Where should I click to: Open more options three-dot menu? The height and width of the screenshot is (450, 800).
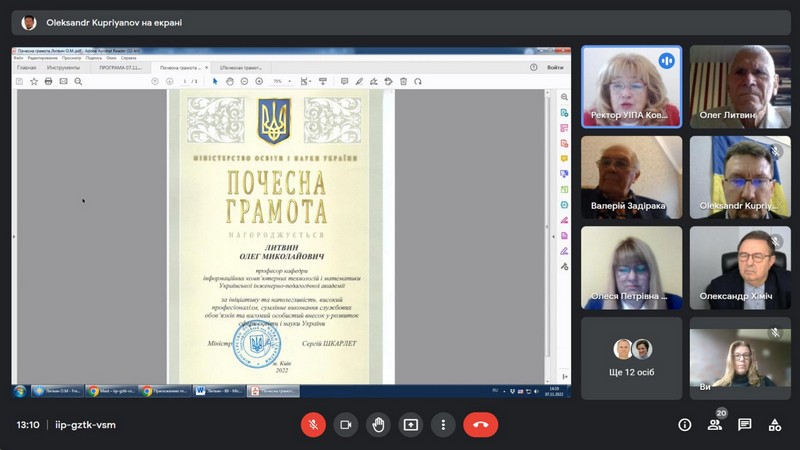point(443,424)
